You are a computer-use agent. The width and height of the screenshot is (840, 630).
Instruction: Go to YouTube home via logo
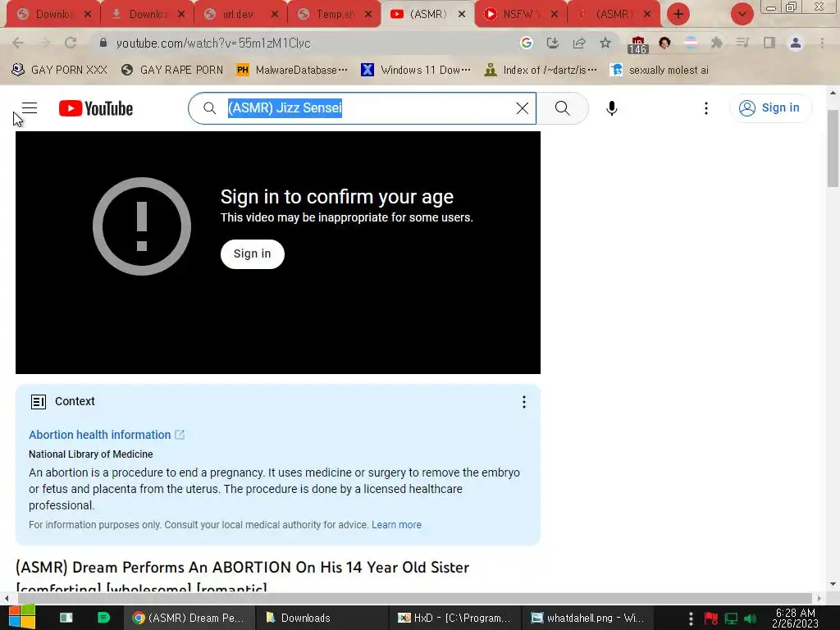(x=96, y=108)
